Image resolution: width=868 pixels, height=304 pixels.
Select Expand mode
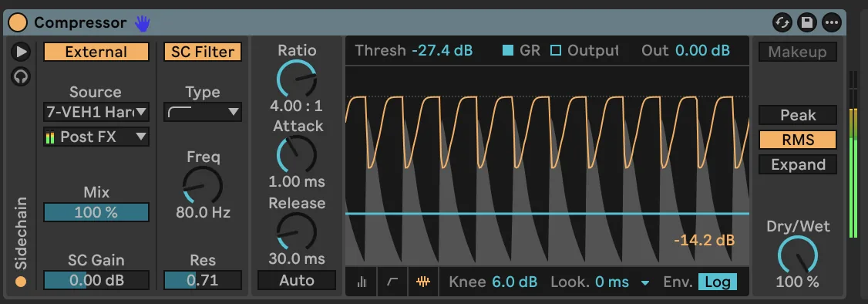[798, 164]
